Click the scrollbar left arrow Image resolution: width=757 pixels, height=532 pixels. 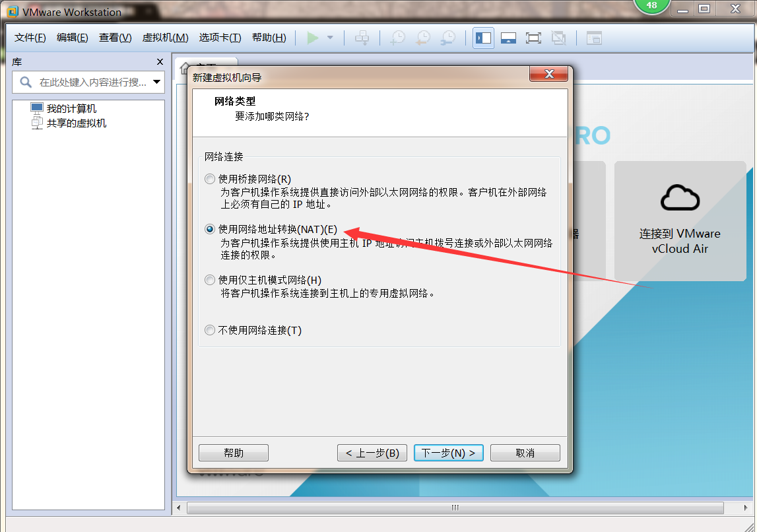pos(179,508)
